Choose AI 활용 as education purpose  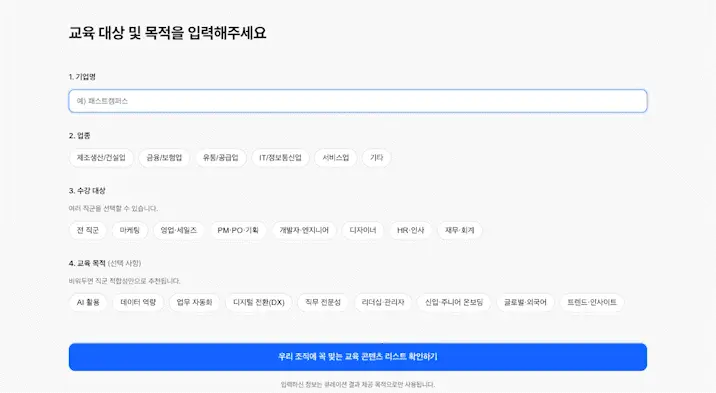88,303
